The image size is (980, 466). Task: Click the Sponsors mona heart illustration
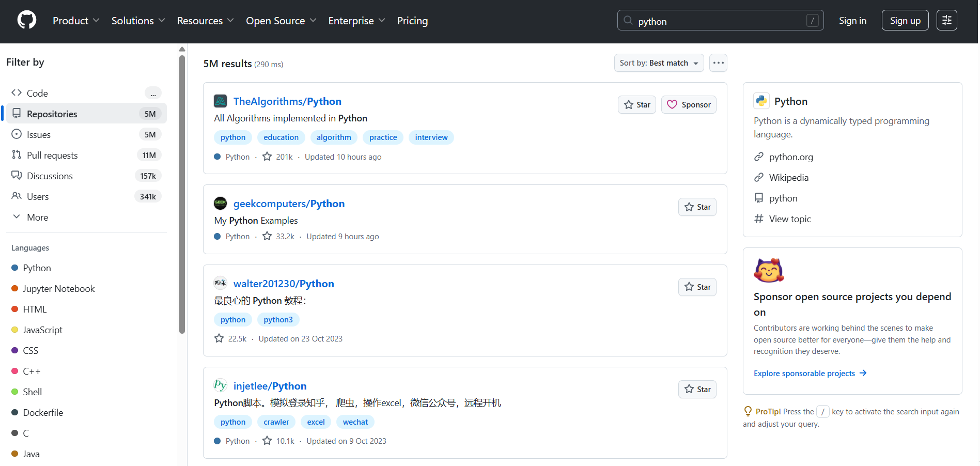click(769, 270)
